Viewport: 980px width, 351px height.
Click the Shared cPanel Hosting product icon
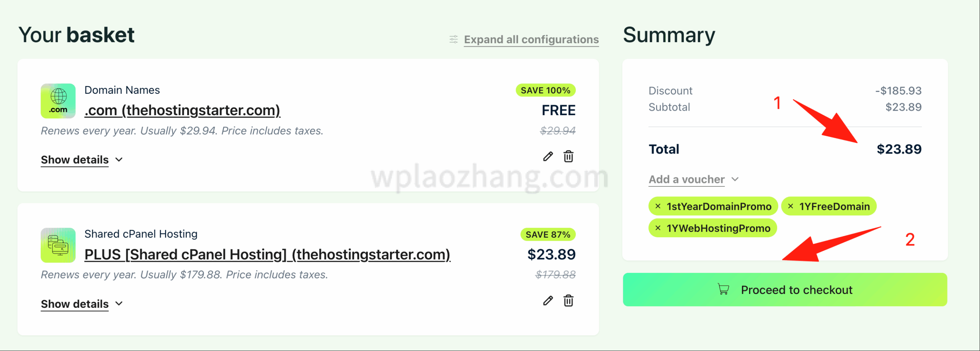58,245
